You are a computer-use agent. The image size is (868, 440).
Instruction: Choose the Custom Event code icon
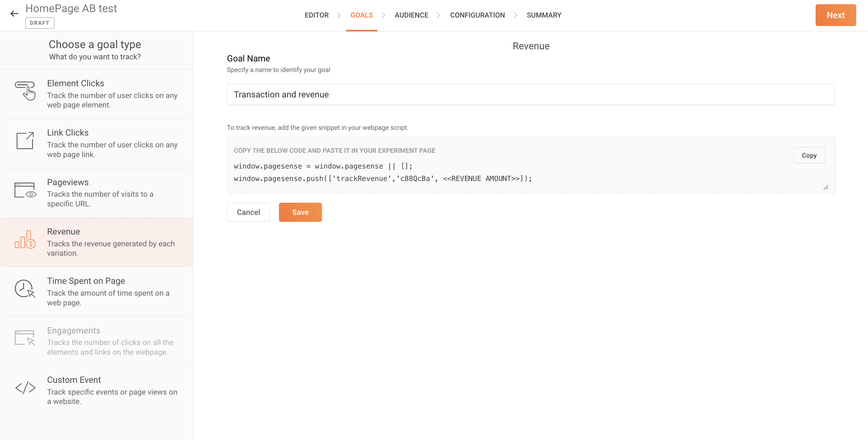pyautogui.click(x=25, y=388)
